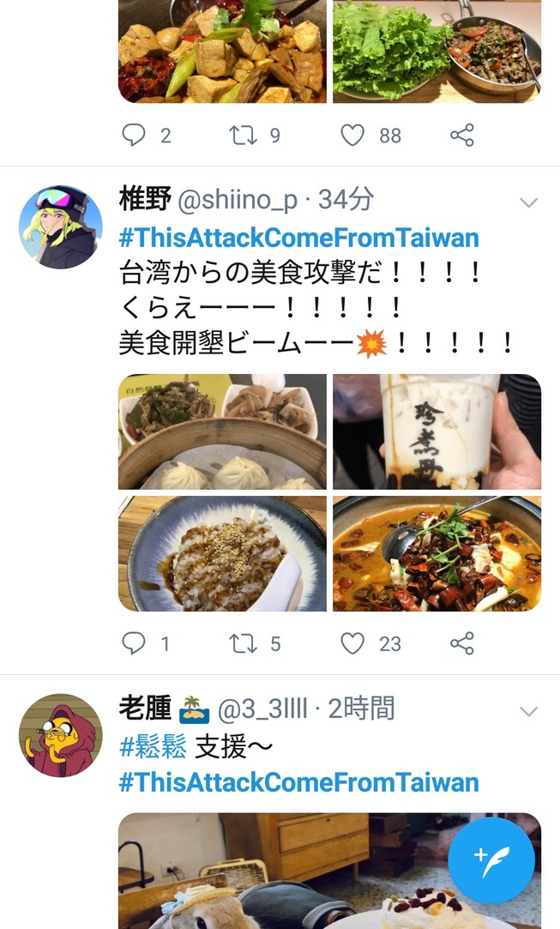View the sesame rice bowl photo
Image resolution: width=560 pixels, height=929 pixels.
222,553
